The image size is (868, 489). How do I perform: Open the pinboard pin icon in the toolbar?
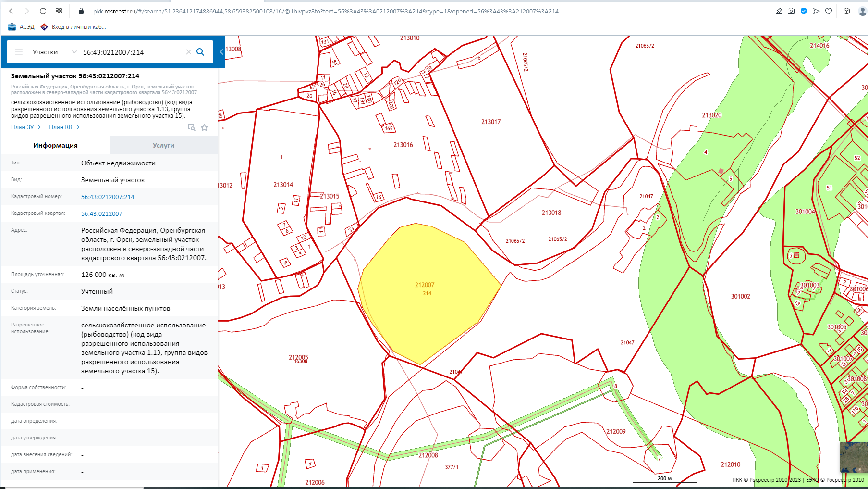[x=779, y=11]
